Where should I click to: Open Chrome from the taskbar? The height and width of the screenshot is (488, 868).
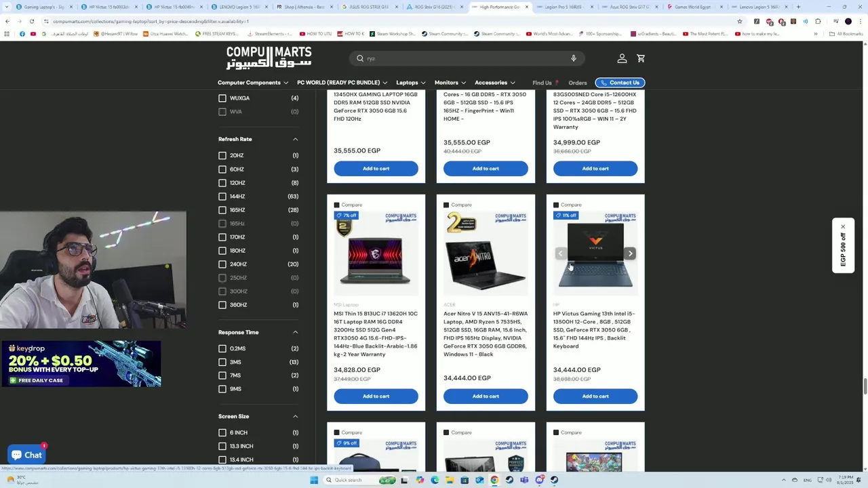coord(494,480)
